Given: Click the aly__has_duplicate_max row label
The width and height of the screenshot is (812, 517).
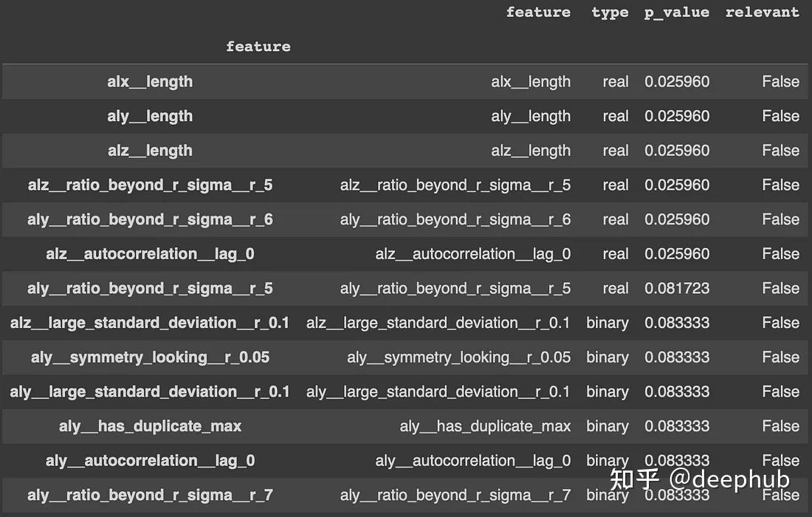Looking at the screenshot, I should coord(150,426).
